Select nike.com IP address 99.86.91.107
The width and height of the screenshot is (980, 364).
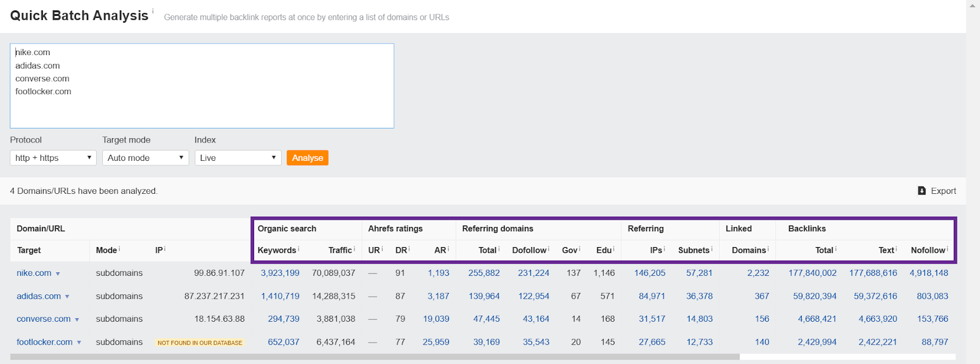point(219,273)
